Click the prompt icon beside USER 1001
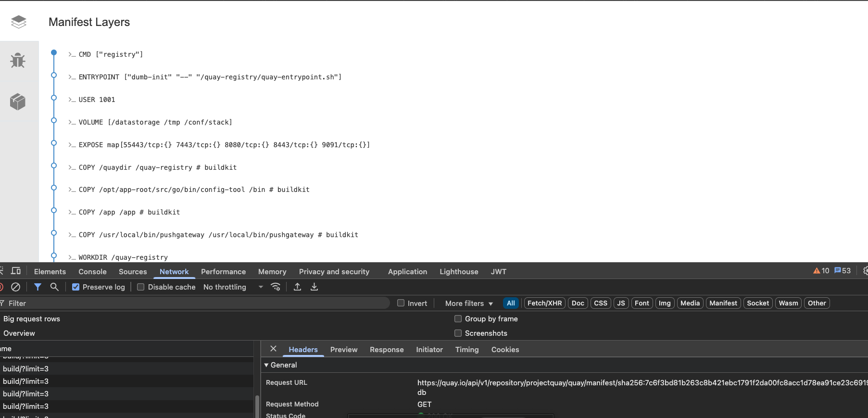The image size is (868, 418). click(72, 100)
